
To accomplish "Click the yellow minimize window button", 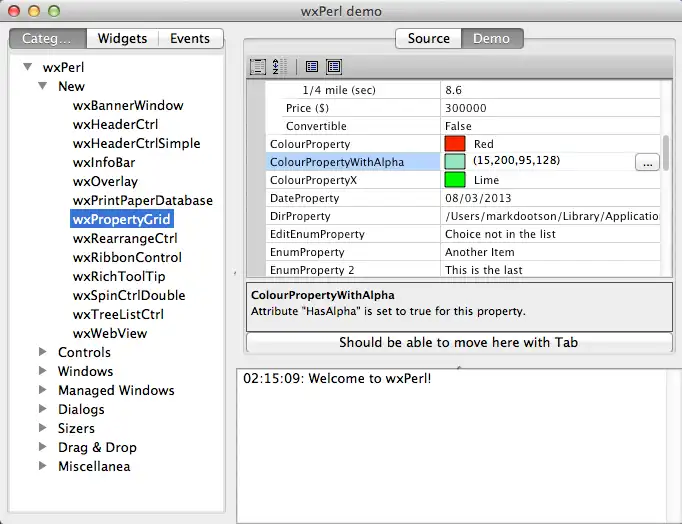I will pos(34,11).
